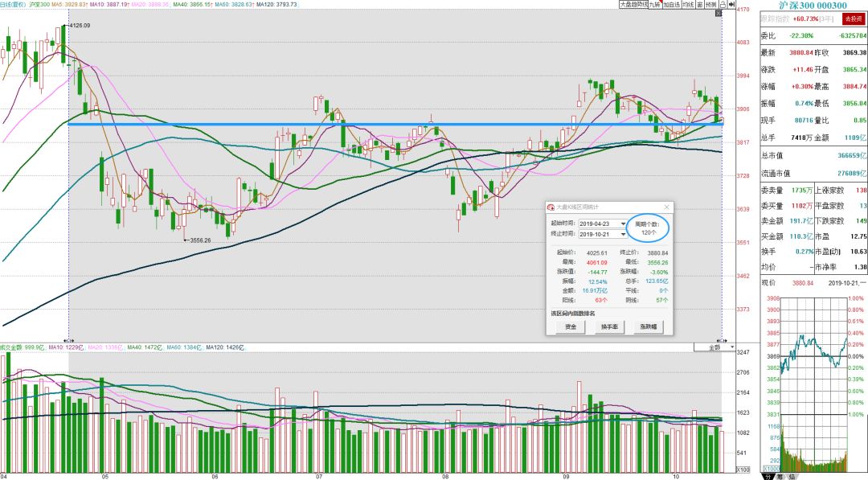Click the volume MA10: 1229亿 legend
This screenshot has height=480, width=868.
pyautogui.click(x=65, y=347)
